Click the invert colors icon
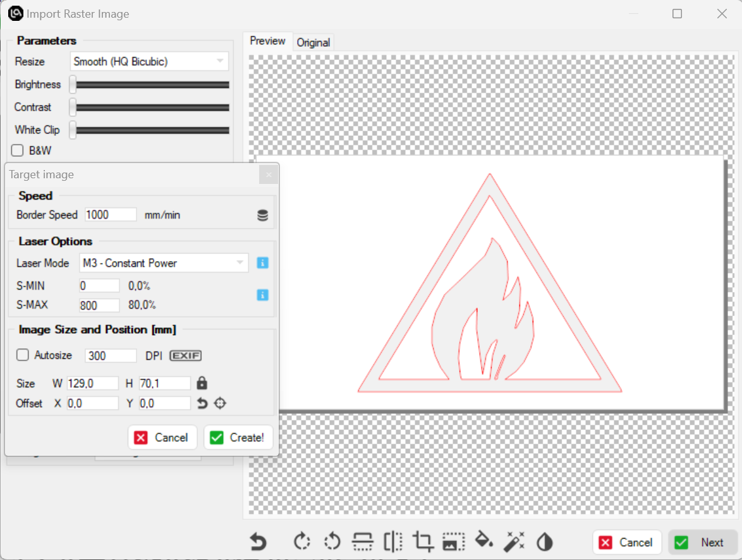Screen dimensions: 742x560 coord(544,542)
